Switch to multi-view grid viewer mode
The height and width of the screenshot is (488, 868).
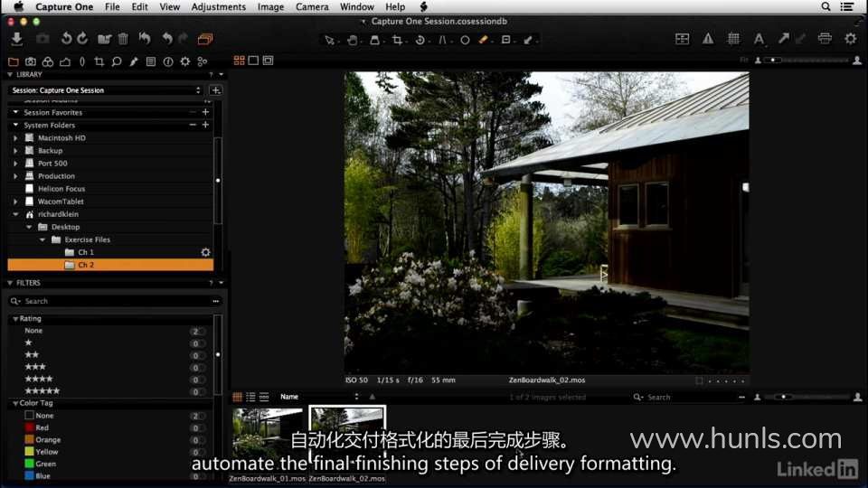click(x=239, y=61)
